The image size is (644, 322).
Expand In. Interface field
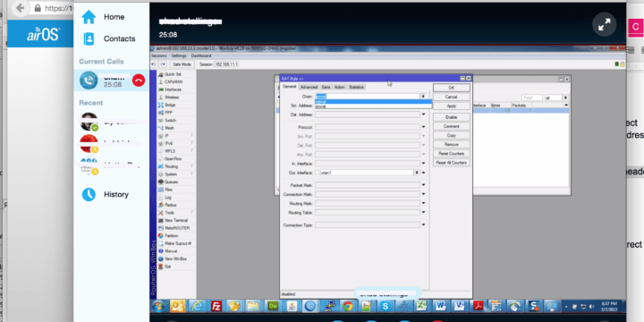pos(423,164)
